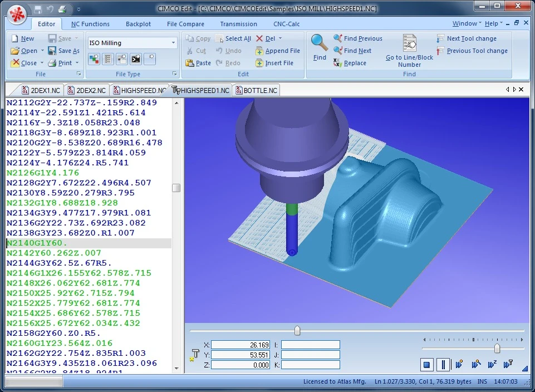Switch to the Backplot ribbon tab
The width and height of the screenshot is (535, 392).
point(138,24)
